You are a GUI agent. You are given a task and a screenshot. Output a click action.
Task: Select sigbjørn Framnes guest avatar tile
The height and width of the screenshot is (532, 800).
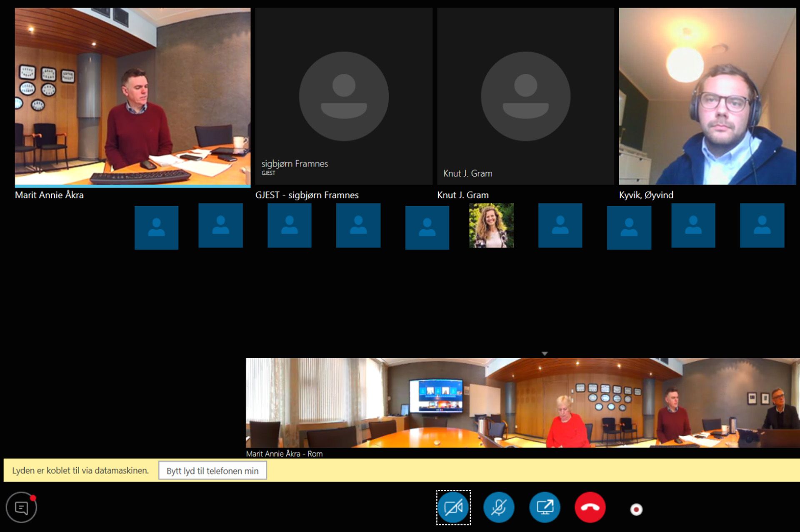pyautogui.click(x=344, y=97)
